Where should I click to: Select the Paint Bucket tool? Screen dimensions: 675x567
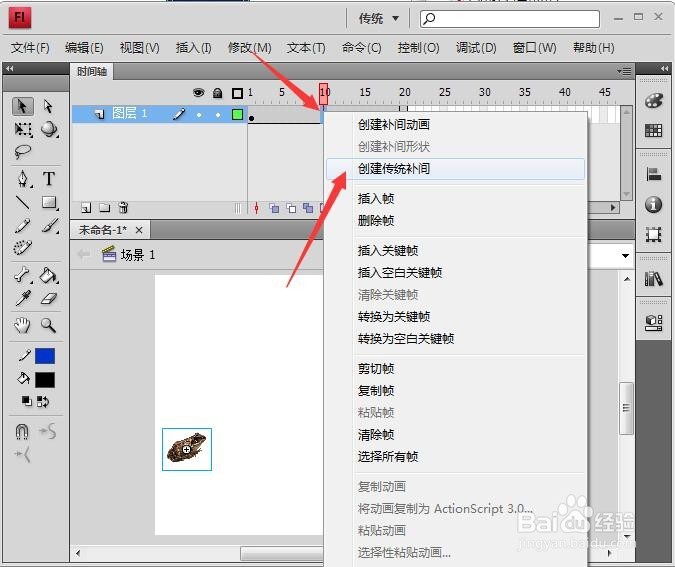click(x=48, y=275)
